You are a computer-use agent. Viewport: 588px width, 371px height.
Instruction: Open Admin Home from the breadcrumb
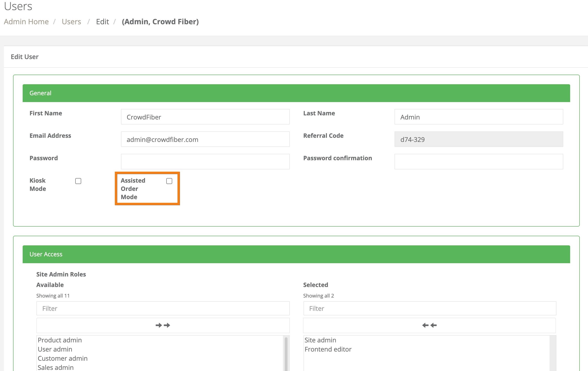point(26,22)
